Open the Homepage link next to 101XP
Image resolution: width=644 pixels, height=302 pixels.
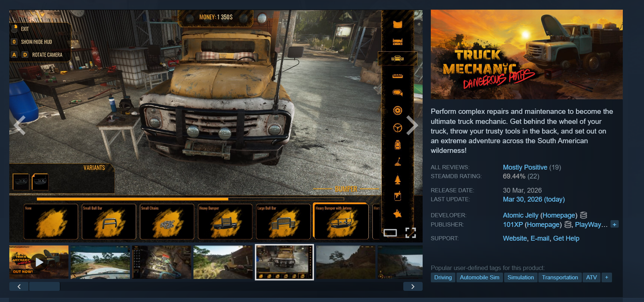click(543, 225)
